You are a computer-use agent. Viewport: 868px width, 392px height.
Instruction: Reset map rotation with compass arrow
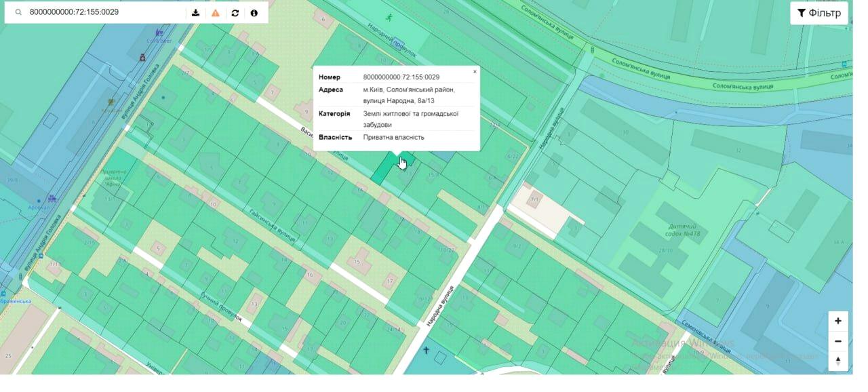[x=838, y=361]
